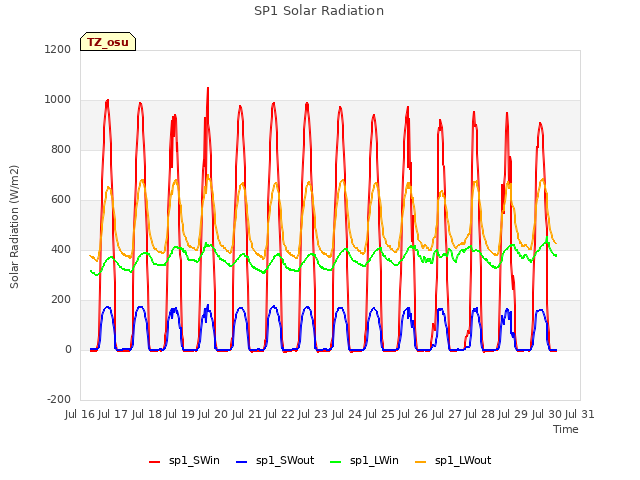Click the blue sp1_SWout legend swatch

[x=242, y=461]
